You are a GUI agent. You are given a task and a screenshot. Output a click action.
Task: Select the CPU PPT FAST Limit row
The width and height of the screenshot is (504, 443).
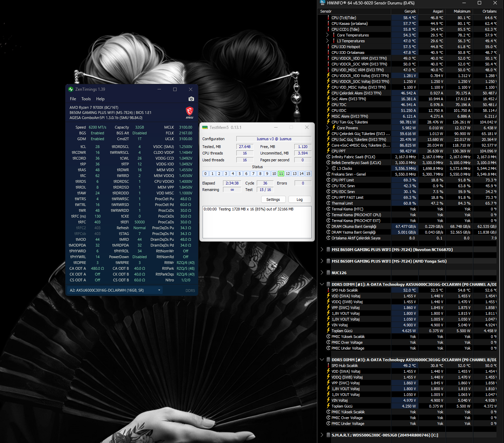tap(407, 197)
